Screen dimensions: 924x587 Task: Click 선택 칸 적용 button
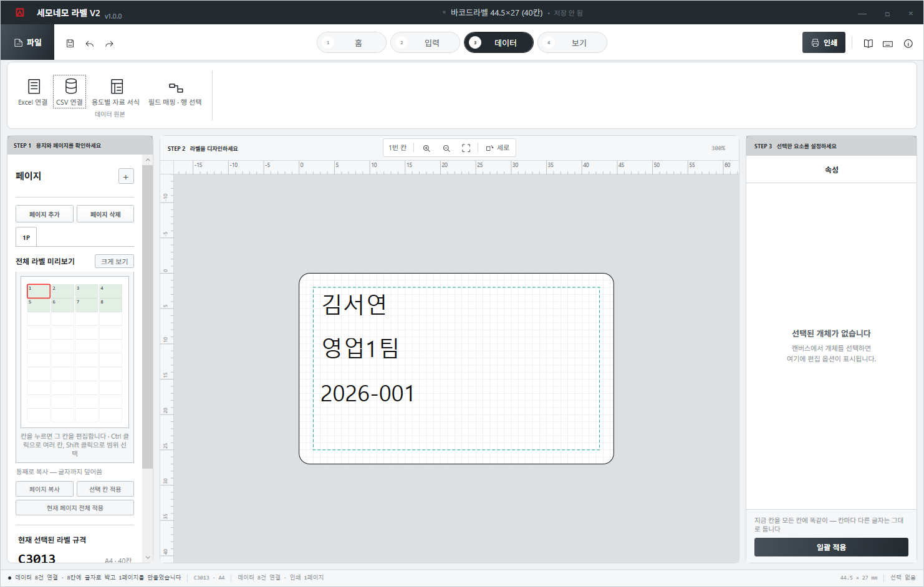(105, 489)
